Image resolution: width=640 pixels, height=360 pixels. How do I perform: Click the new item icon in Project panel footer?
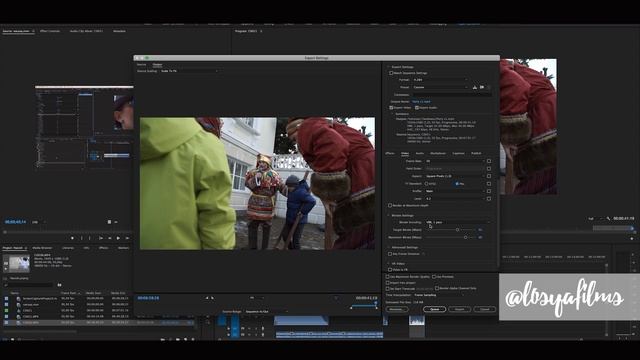(x=185, y=339)
